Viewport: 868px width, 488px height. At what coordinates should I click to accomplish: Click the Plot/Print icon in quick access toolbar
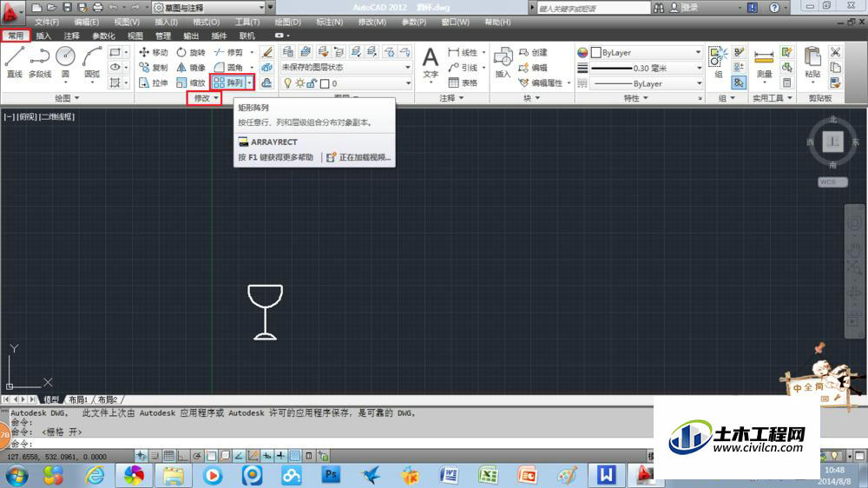(98, 8)
